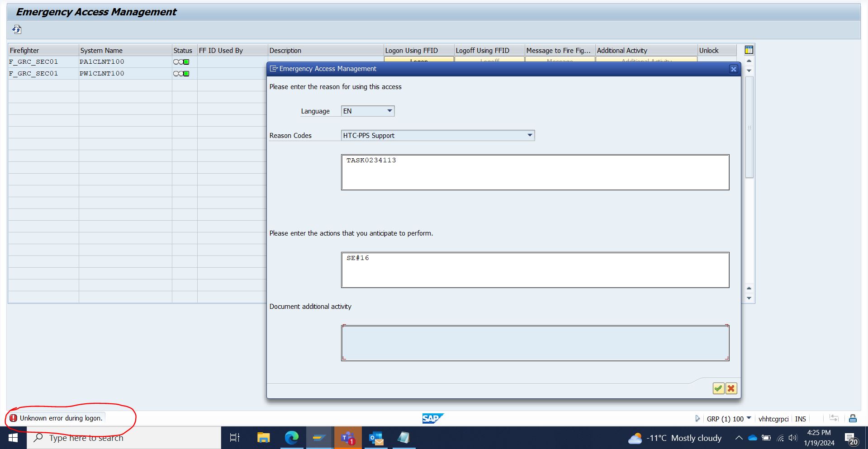Open the volume speaker tray icon

pos(792,438)
